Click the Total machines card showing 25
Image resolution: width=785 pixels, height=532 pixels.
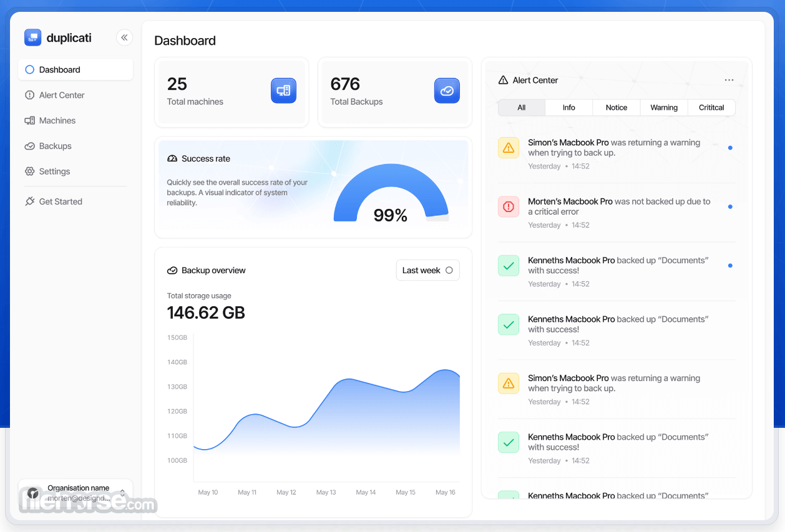(232, 92)
